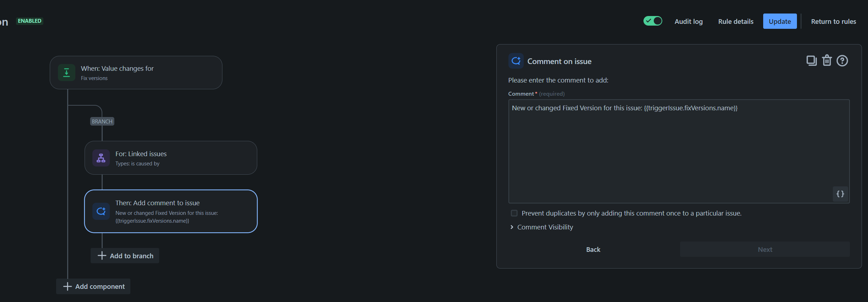Click the Next button
868x302 pixels.
point(765,249)
